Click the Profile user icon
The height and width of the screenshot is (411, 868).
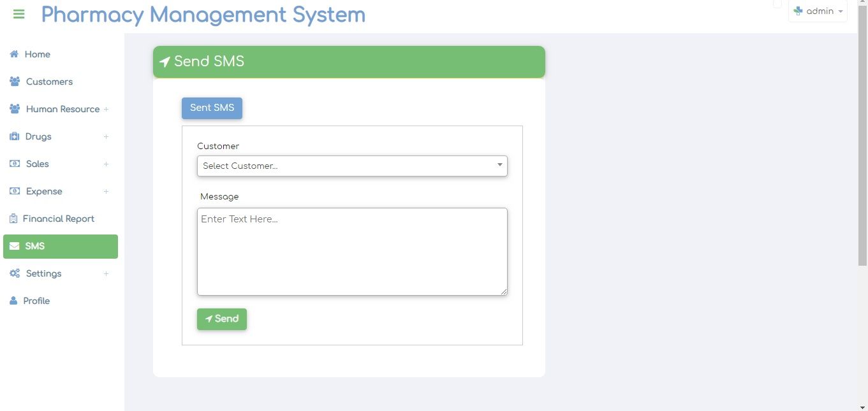click(x=13, y=301)
